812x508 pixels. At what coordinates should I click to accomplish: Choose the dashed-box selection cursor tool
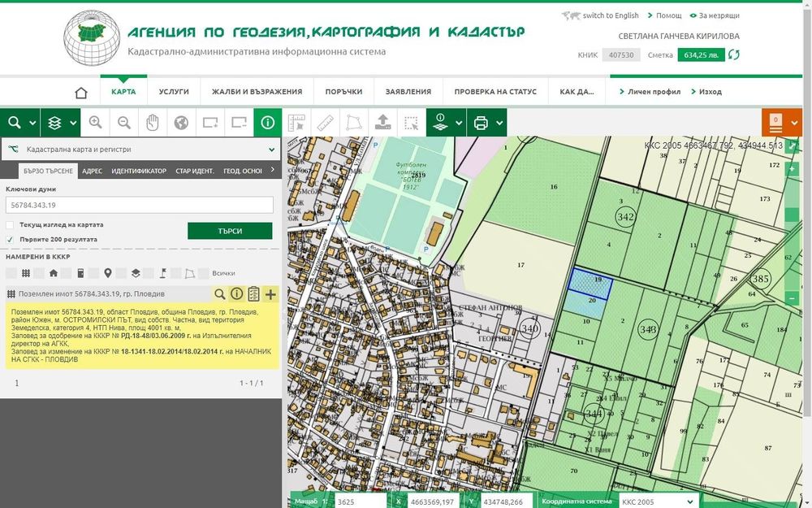point(411,123)
